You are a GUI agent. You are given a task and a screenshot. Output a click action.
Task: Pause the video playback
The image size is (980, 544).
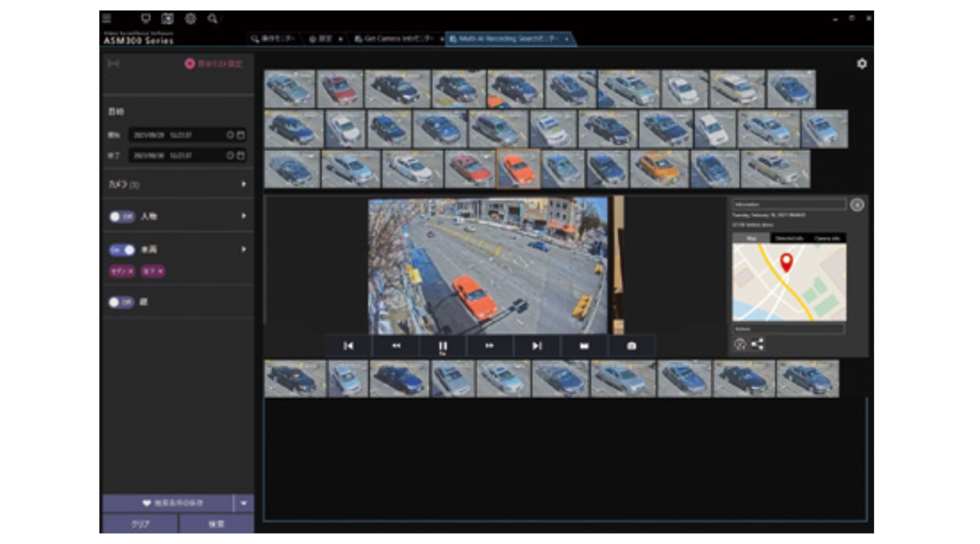point(443,346)
